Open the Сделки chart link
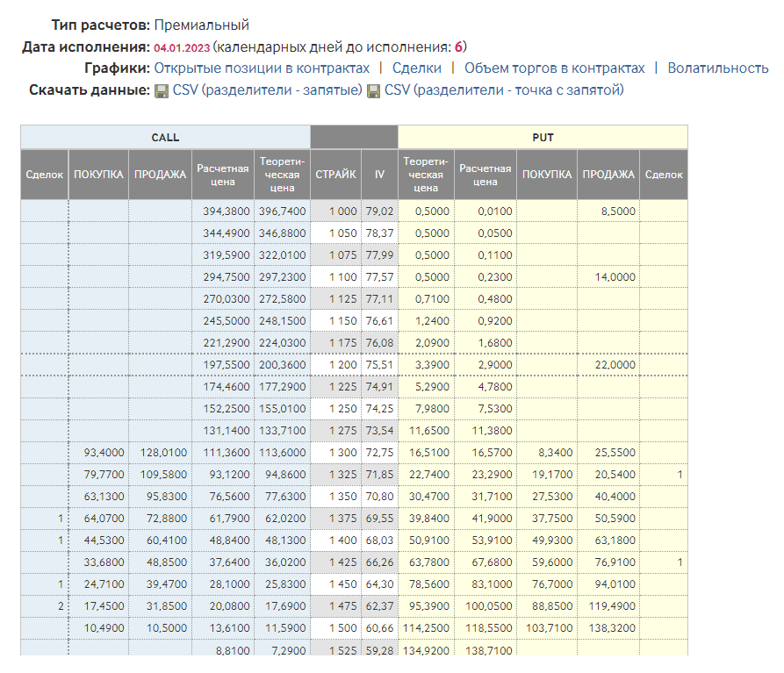The height and width of the screenshot is (673, 784). 417,68
